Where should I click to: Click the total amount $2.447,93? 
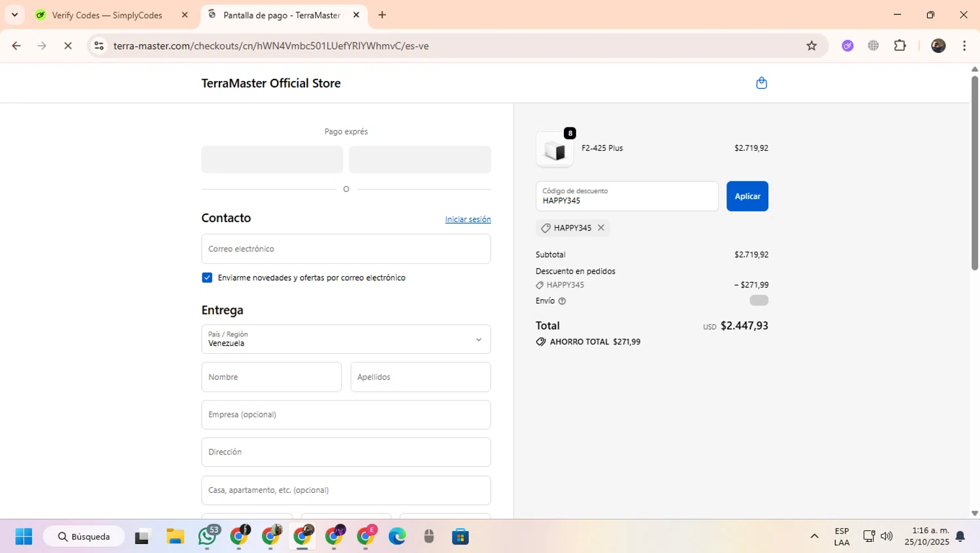(x=744, y=326)
